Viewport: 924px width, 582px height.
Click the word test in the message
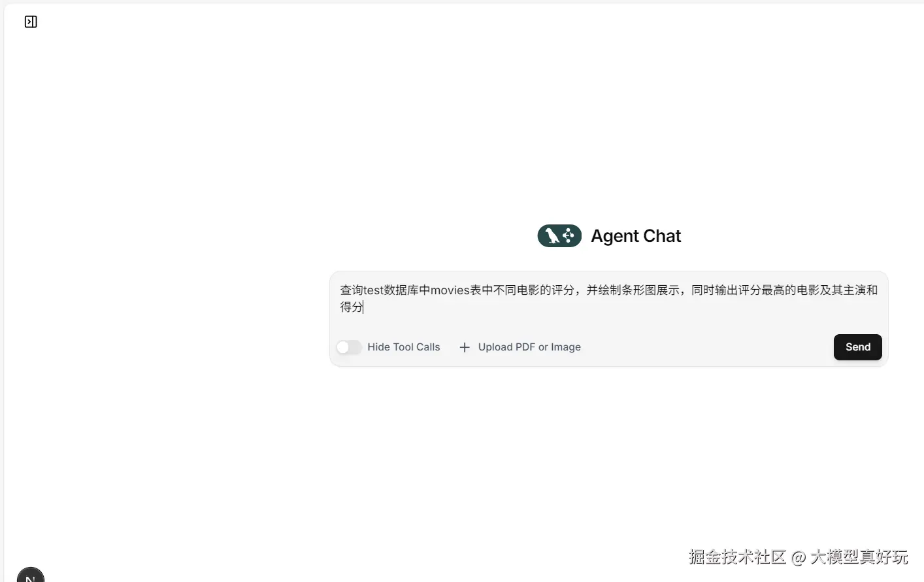(374, 290)
